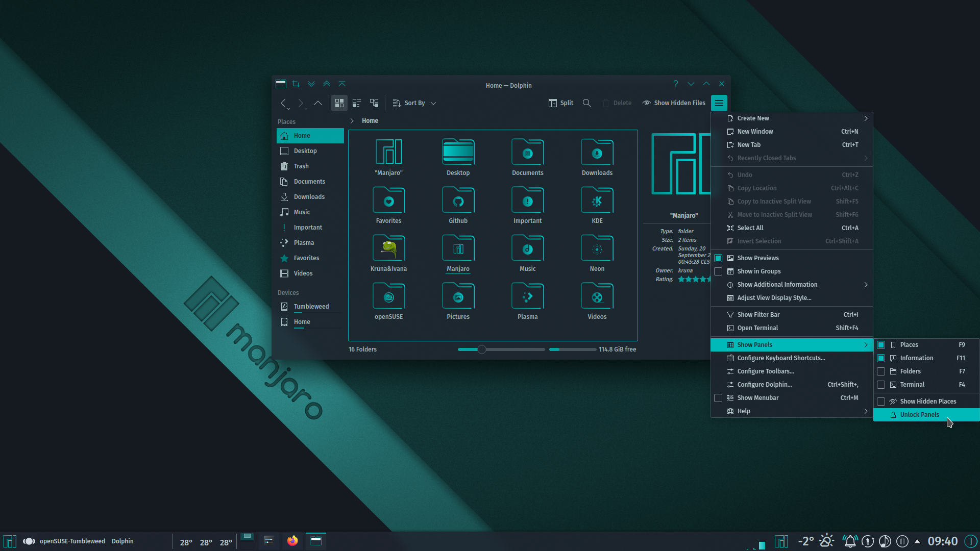
Task: Click the rating stars in Information panel
Action: pyautogui.click(x=694, y=279)
